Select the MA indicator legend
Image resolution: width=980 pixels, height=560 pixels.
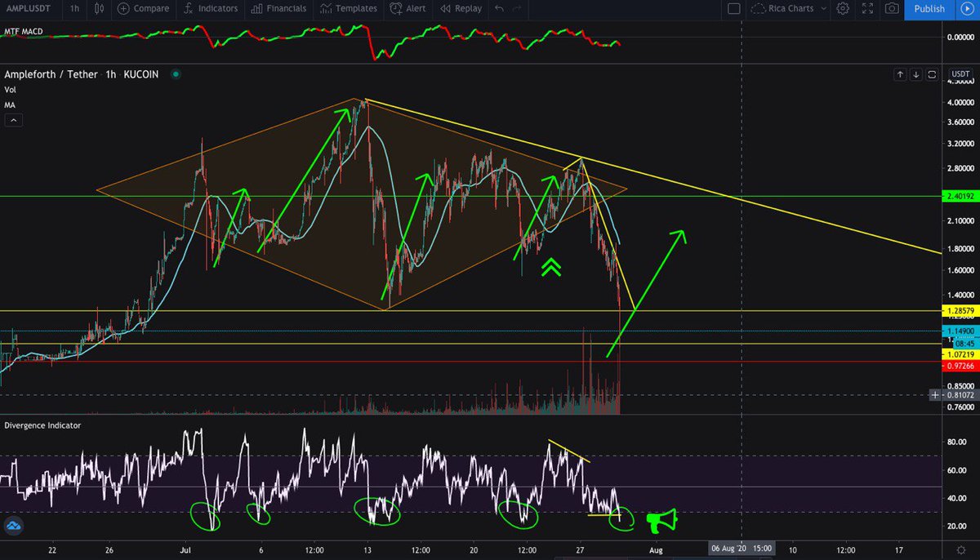click(x=10, y=104)
